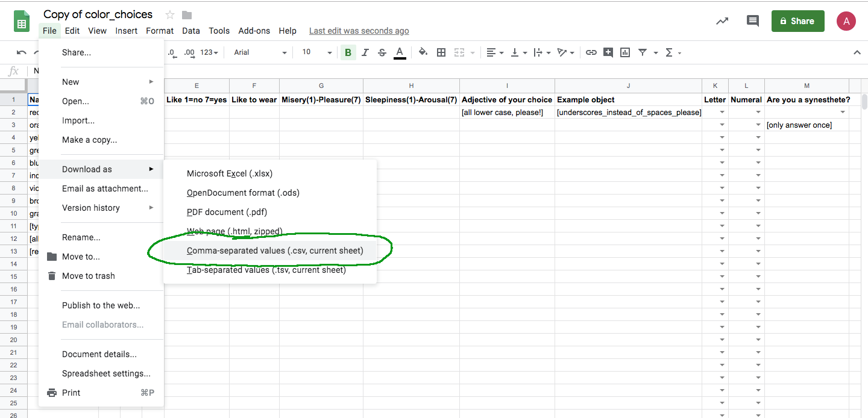
Task: Click the borders icon
Action: [x=441, y=52]
